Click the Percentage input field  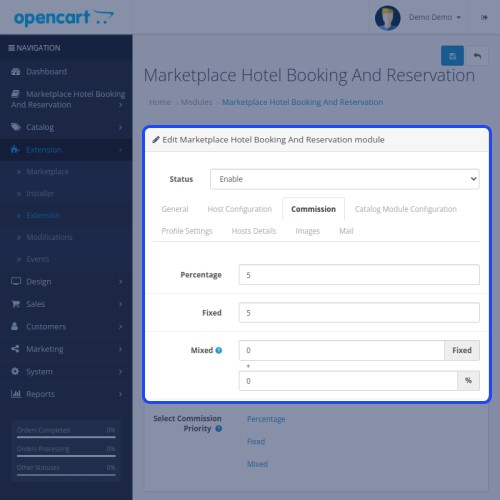(359, 275)
